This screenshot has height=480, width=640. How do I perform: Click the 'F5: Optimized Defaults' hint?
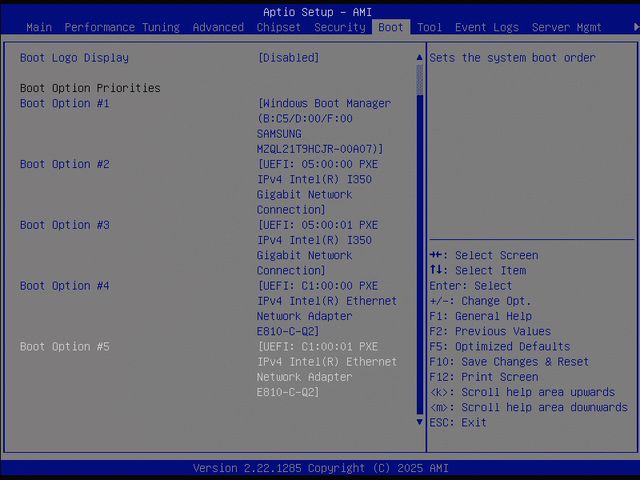point(500,347)
